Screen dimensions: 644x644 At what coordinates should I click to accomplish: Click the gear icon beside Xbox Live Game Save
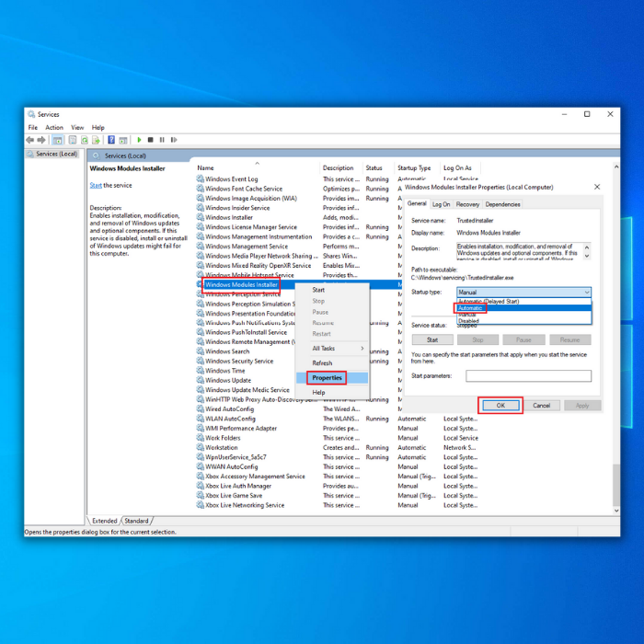(200, 495)
